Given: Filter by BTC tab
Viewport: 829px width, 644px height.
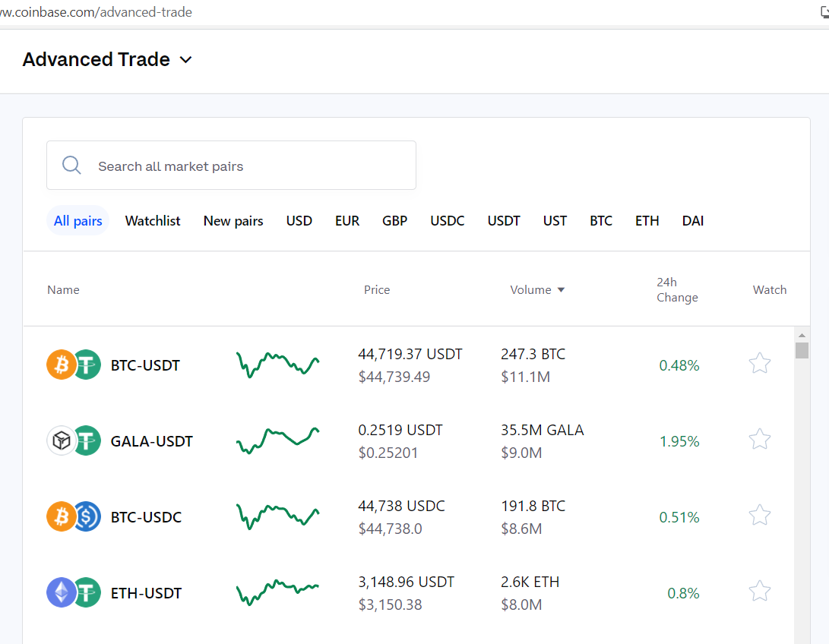Looking at the screenshot, I should click(601, 221).
